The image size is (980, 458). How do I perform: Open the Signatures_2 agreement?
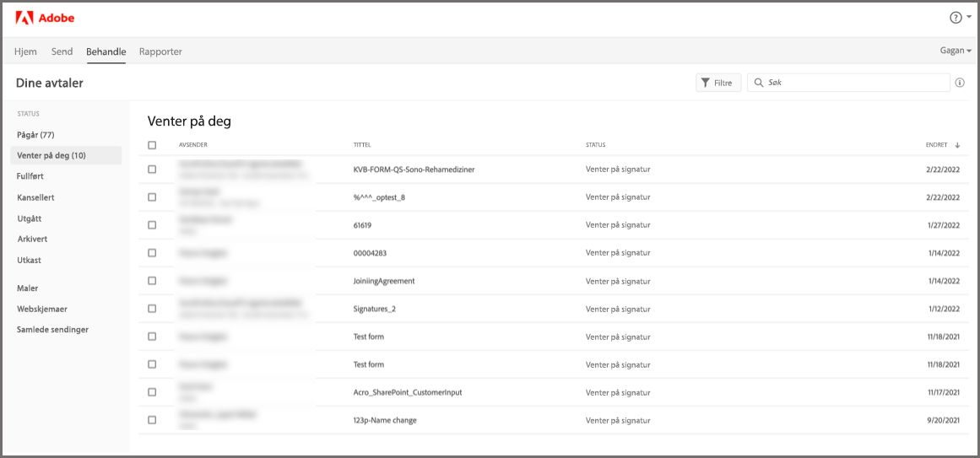(x=374, y=309)
